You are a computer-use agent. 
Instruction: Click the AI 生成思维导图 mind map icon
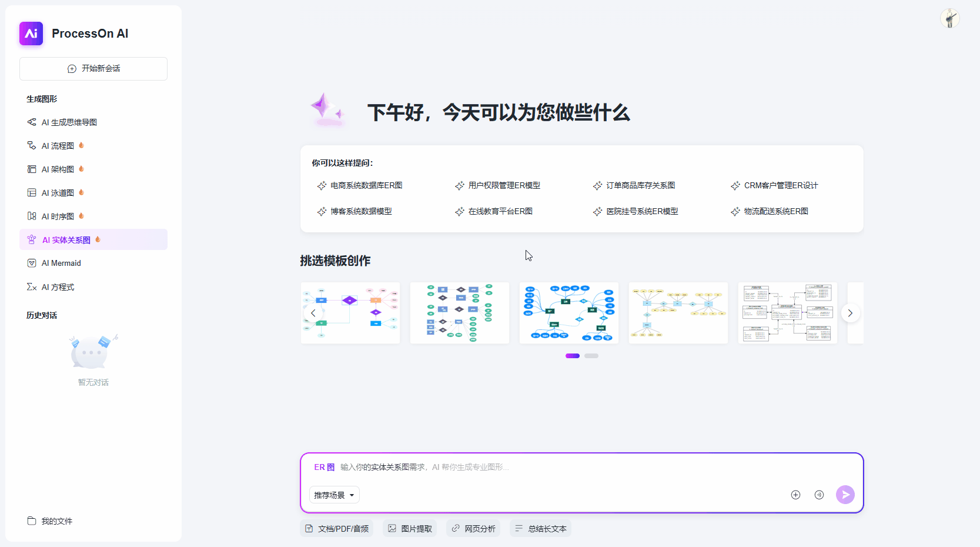[32, 122]
